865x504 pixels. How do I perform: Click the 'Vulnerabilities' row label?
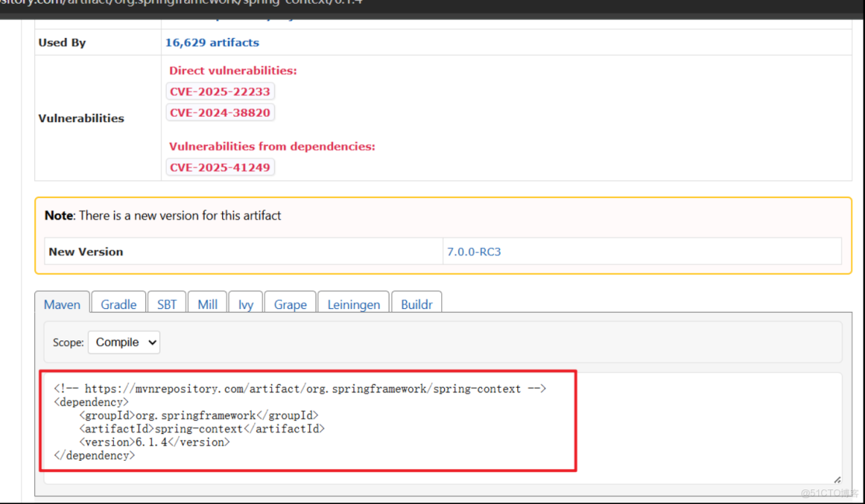tap(81, 118)
